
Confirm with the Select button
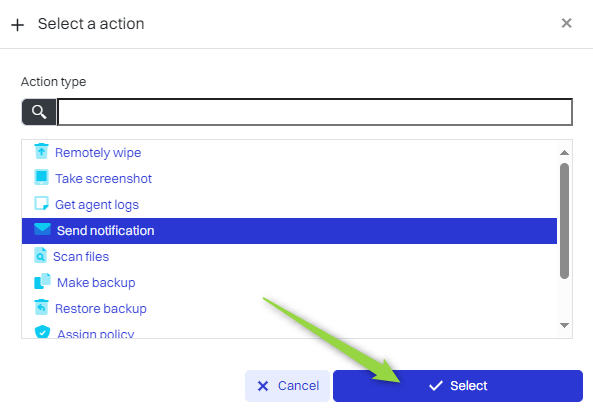point(458,386)
